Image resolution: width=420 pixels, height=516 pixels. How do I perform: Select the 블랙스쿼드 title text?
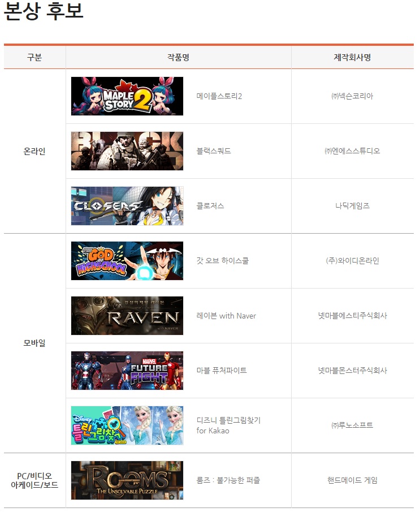tap(214, 151)
